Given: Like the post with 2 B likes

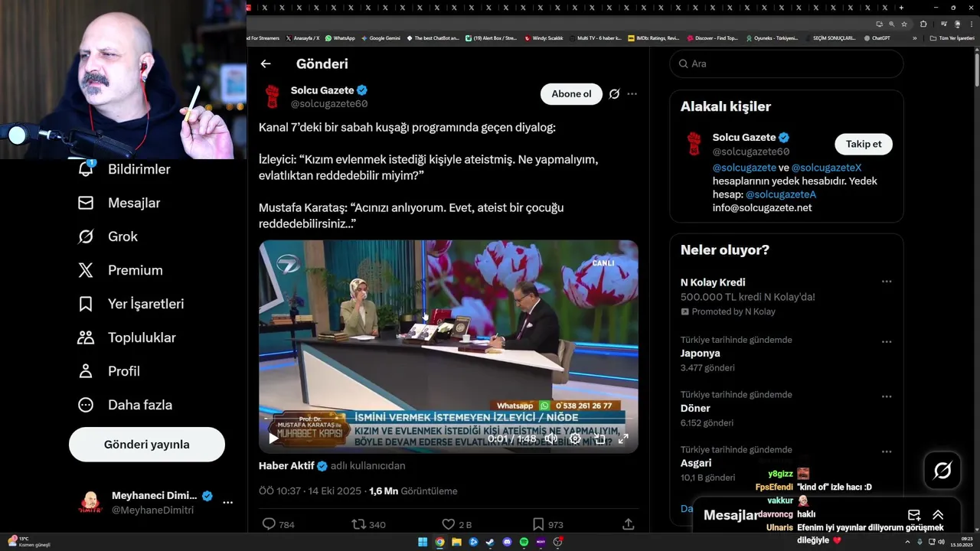Looking at the screenshot, I should coord(449,524).
